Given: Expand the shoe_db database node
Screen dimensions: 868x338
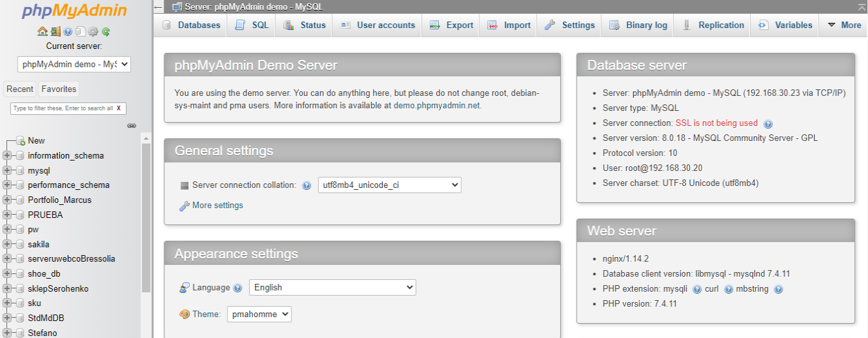Looking at the screenshot, I should pos(7,274).
